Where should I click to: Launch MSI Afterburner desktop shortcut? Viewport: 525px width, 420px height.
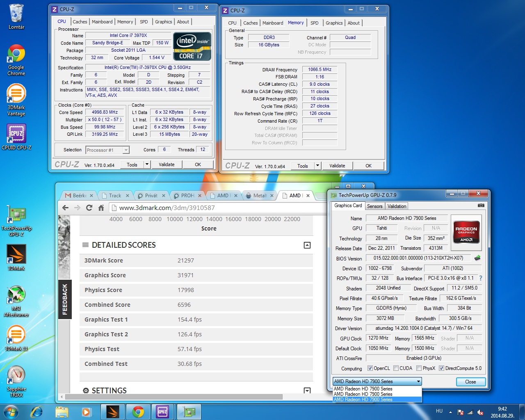click(x=16, y=301)
